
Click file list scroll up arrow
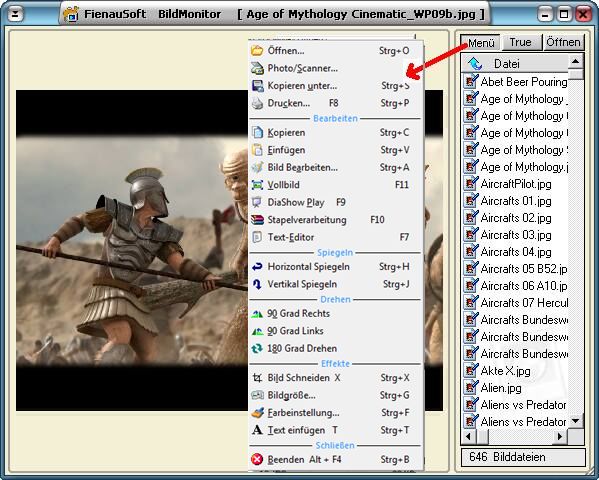575,62
